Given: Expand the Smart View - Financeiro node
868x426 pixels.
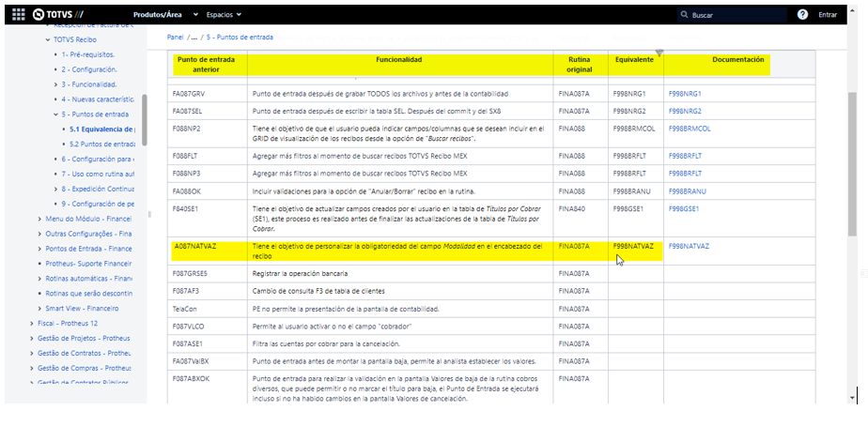Looking at the screenshot, I should click(39, 308).
